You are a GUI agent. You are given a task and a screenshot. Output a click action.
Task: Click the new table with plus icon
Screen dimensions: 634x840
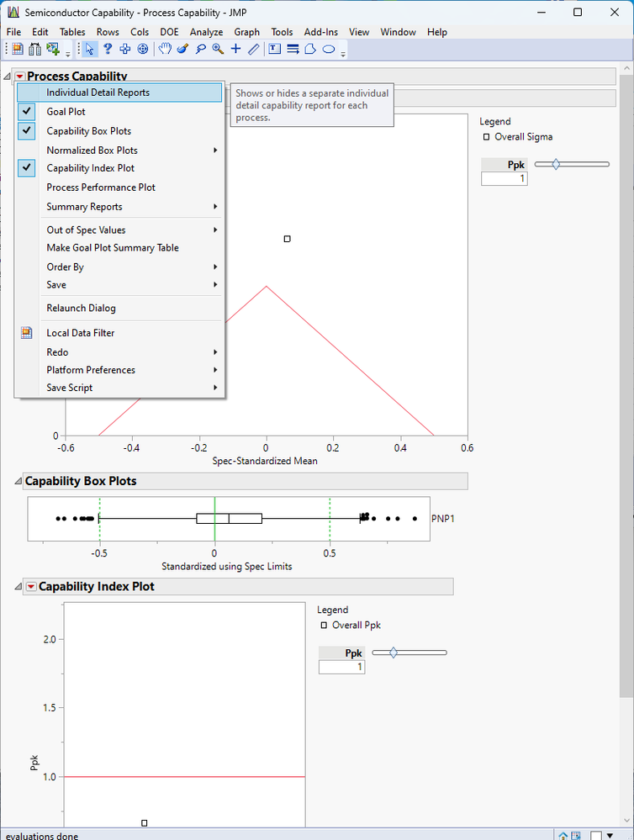click(52, 50)
